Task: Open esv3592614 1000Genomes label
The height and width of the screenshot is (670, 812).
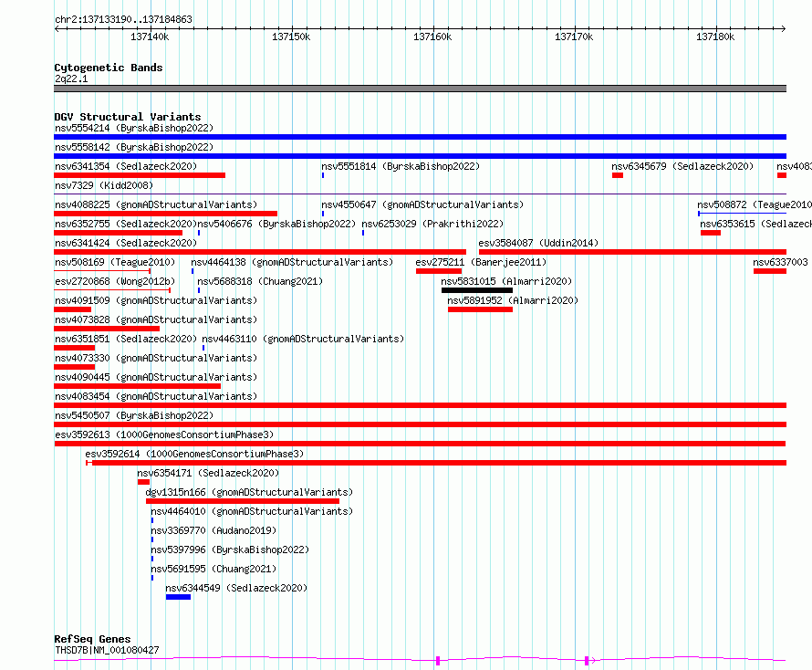Action: tap(194, 454)
